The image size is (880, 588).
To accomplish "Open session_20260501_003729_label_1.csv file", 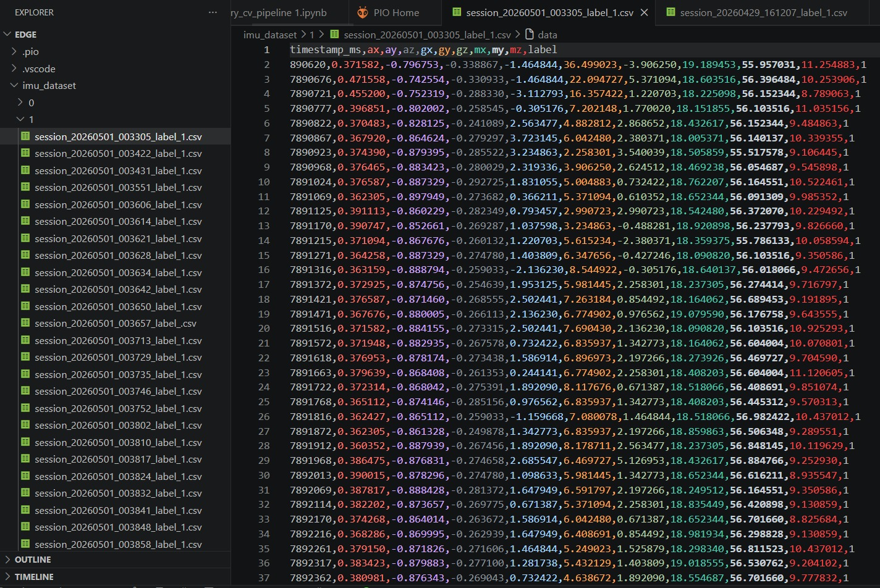I will 115,358.
